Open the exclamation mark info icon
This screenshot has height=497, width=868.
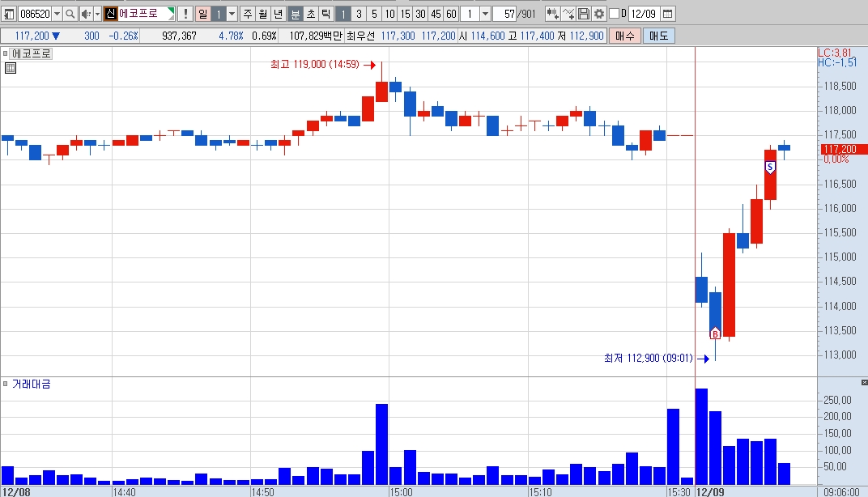coord(185,14)
